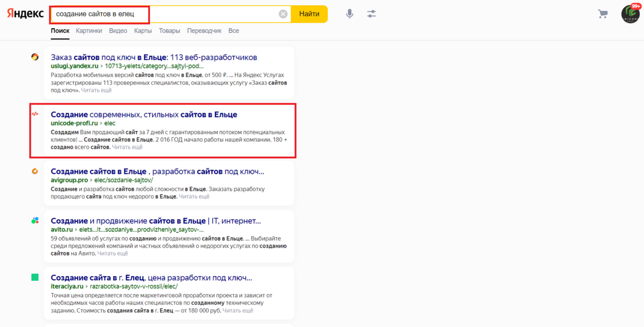644x327 pixels.
Task: Click Читать ещё in the avito.ru result
Action: point(112,253)
